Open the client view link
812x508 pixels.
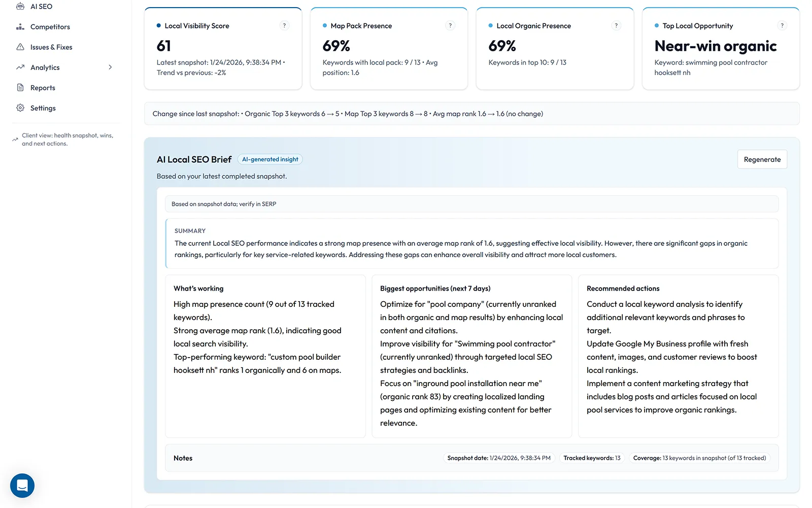click(67, 139)
